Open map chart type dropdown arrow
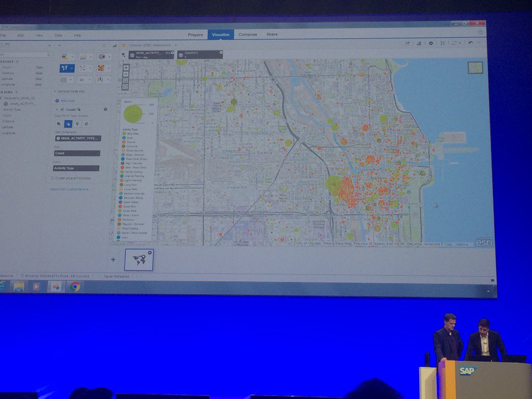Image resolution: width=532 pixels, height=399 pixels. 72,68
